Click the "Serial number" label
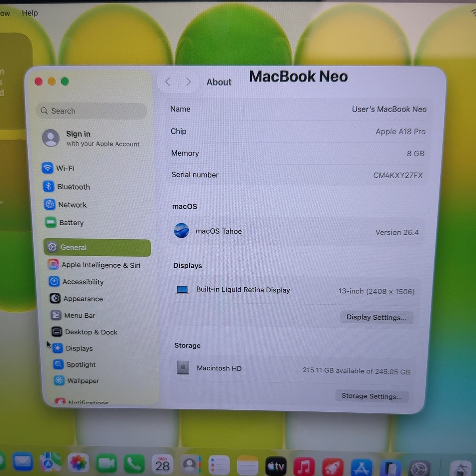 coord(195,175)
